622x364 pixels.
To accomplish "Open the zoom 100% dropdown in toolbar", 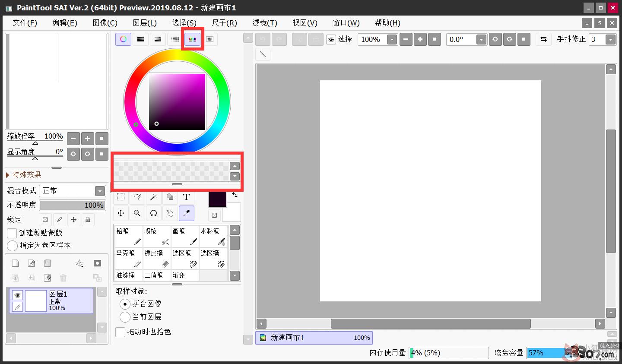I will point(392,40).
